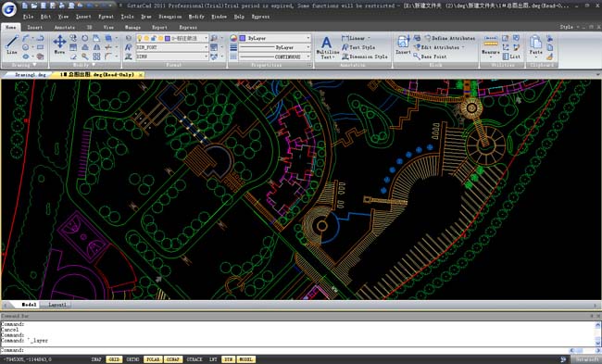Click the command history scrollbar down arrow
The height and width of the screenshot is (364, 602).
click(597, 343)
